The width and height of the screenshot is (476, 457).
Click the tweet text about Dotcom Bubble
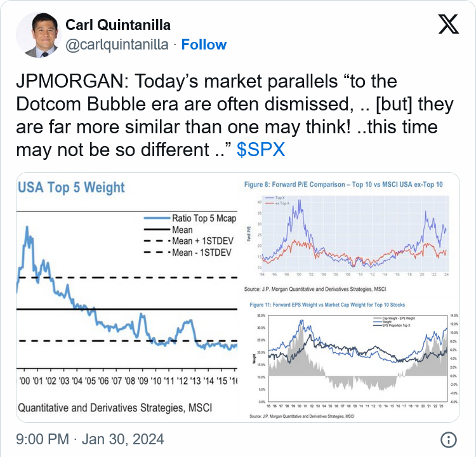pos(235,116)
